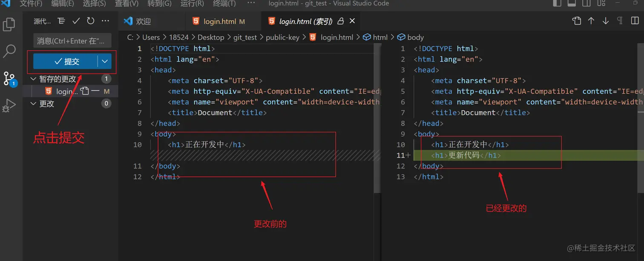The height and width of the screenshot is (261, 644).
Task: Click <title>Document</title> line in left pane
Action: (217, 113)
